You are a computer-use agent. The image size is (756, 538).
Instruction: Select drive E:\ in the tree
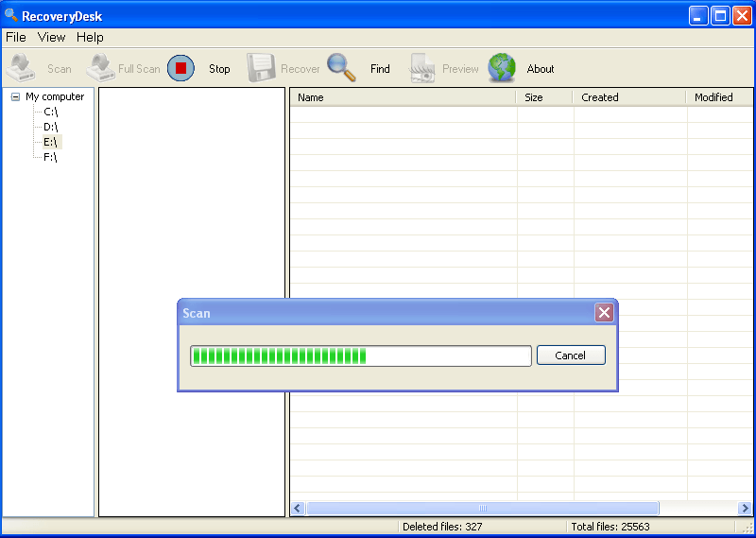coord(51,142)
